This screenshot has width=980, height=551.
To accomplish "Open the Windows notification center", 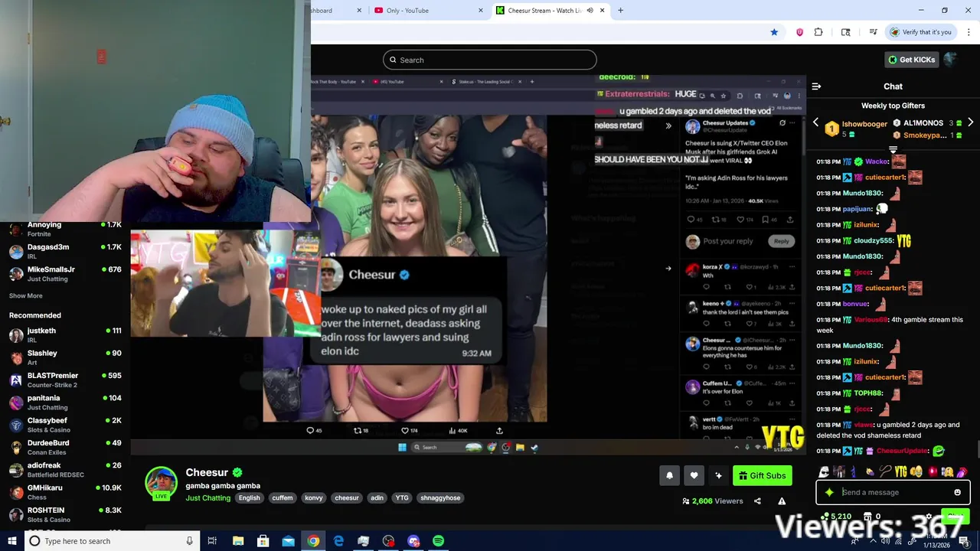I will [x=964, y=541].
